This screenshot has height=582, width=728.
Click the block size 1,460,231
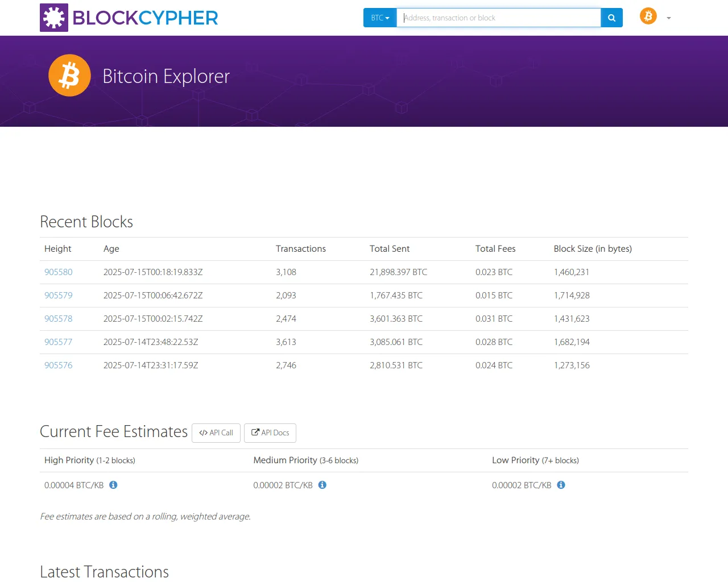click(x=572, y=272)
